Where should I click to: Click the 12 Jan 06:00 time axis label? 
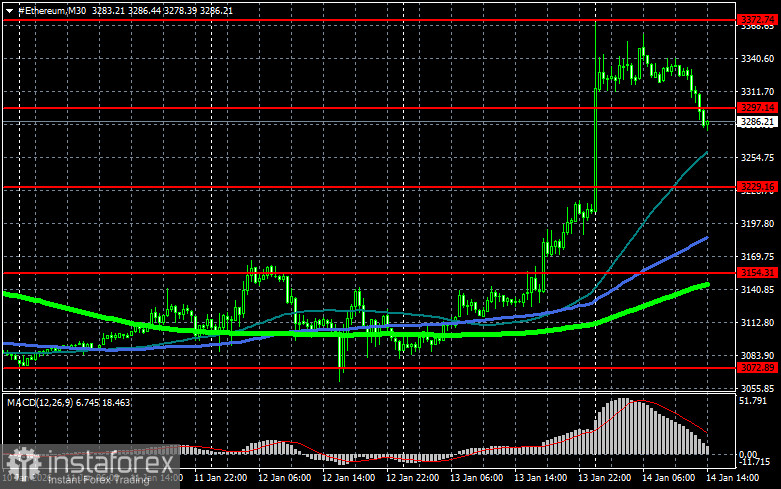(284, 478)
